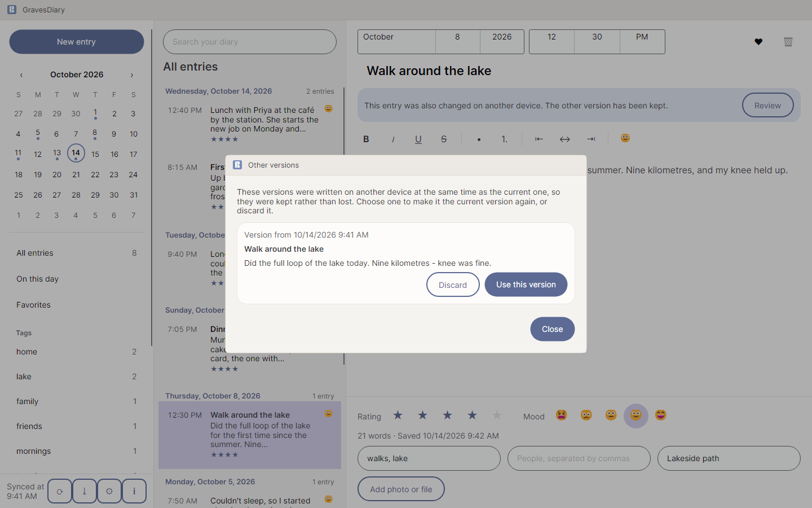Insert a bulleted list
Image resolution: width=812 pixels, height=508 pixels.
pyautogui.click(x=479, y=139)
